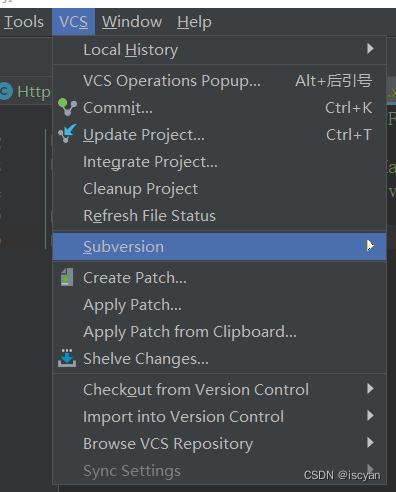Expand the Subversion submenu arrow
Image resolution: width=396 pixels, height=492 pixels.
point(370,246)
